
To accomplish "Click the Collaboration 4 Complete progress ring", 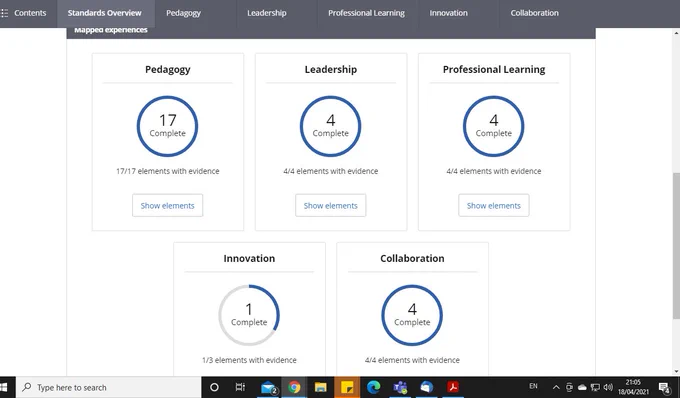I will 412,315.
